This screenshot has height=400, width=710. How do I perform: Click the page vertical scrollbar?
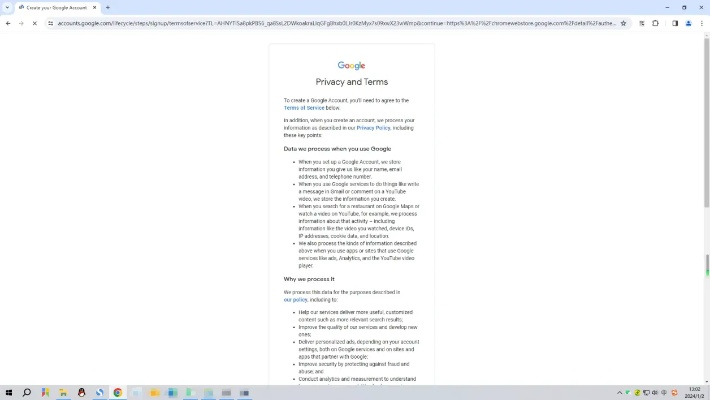pos(706,200)
